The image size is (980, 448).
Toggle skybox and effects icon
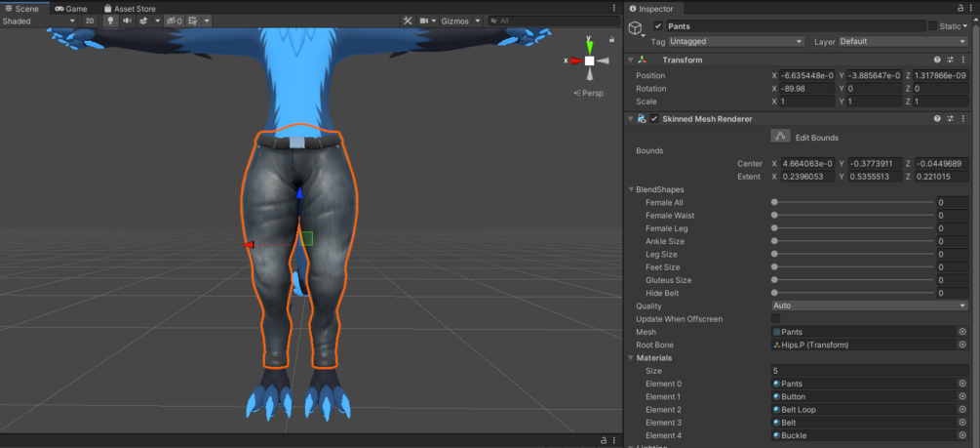(143, 20)
